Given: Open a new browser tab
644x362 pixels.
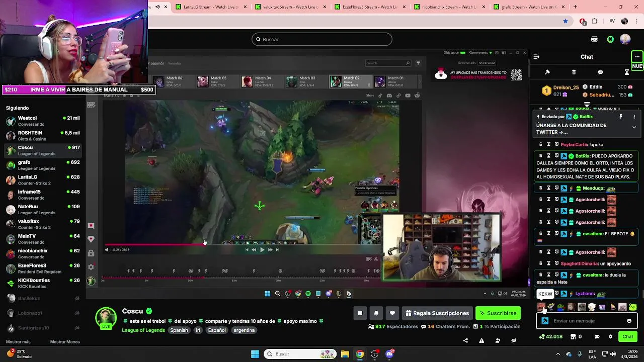Looking at the screenshot, I should [575, 7].
